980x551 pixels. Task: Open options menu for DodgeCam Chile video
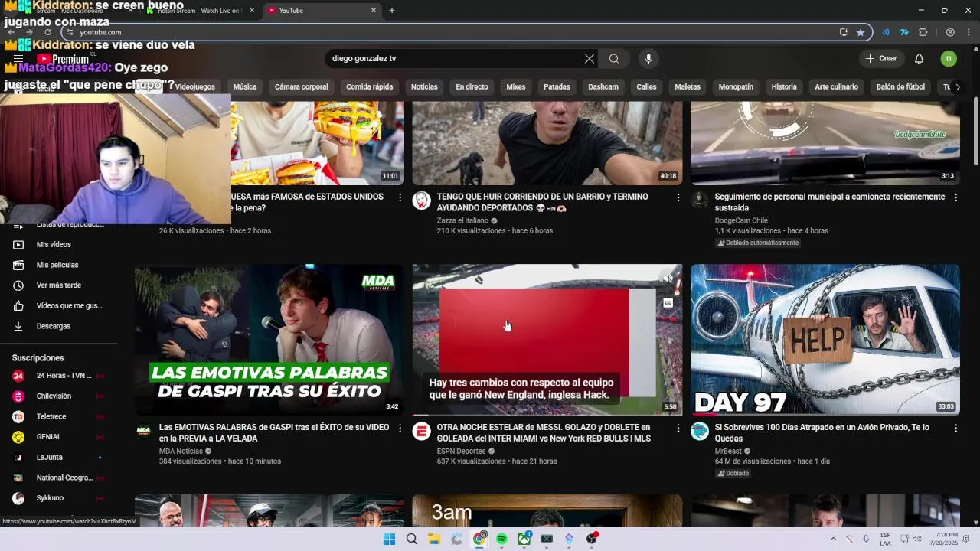pyautogui.click(x=955, y=197)
